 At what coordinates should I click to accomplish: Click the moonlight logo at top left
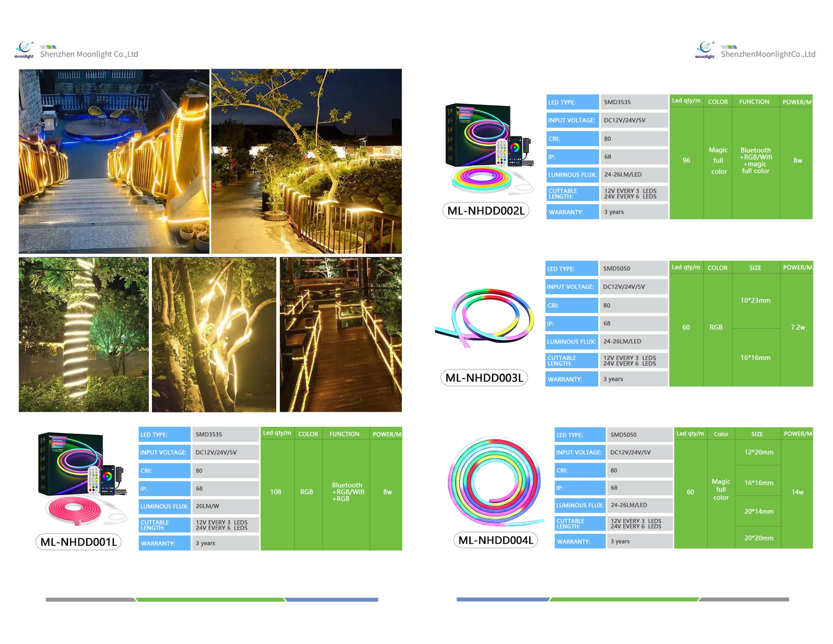tap(24, 49)
